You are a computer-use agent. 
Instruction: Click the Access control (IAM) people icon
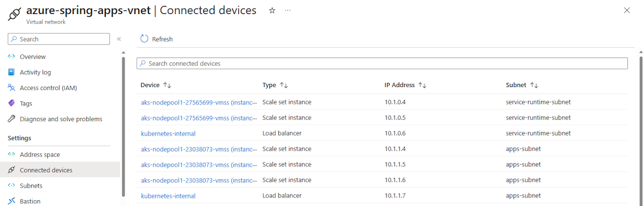click(x=11, y=88)
